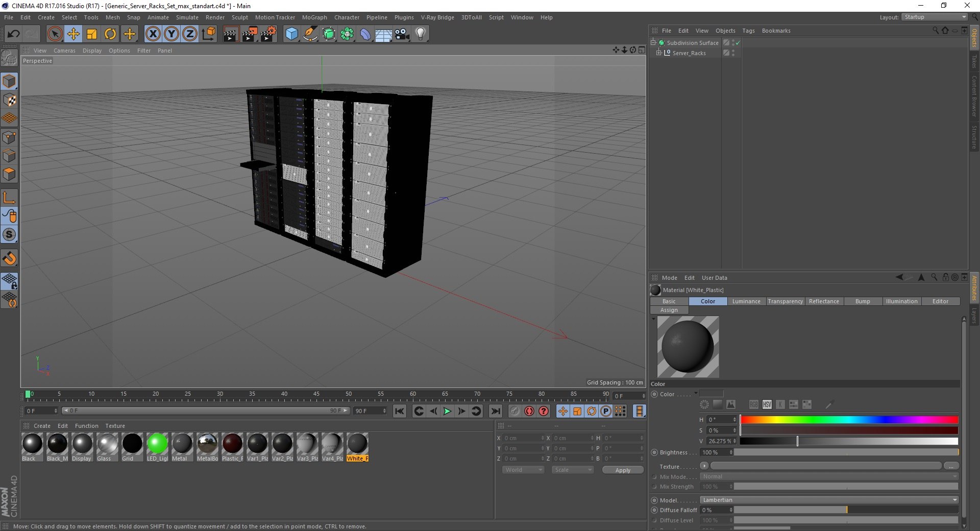
Task: Expand the Server_Racks object tree
Action: [x=658, y=53]
